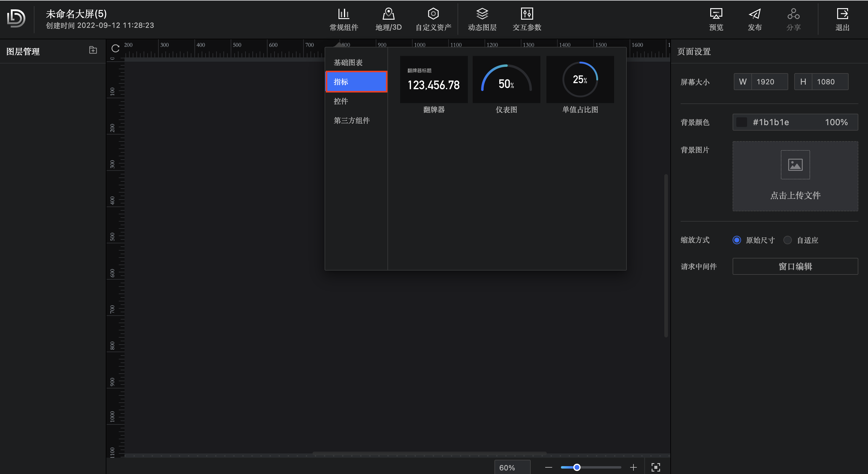
Task: Select the 第三方组件 category
Action: [351, 120]
